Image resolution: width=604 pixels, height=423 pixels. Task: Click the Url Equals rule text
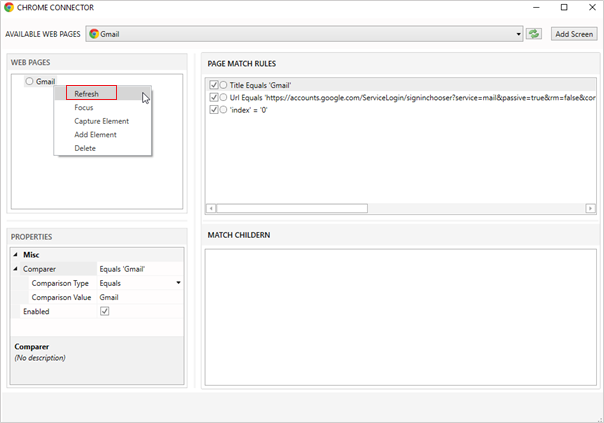pyautogui.click(x=413, y=97)
